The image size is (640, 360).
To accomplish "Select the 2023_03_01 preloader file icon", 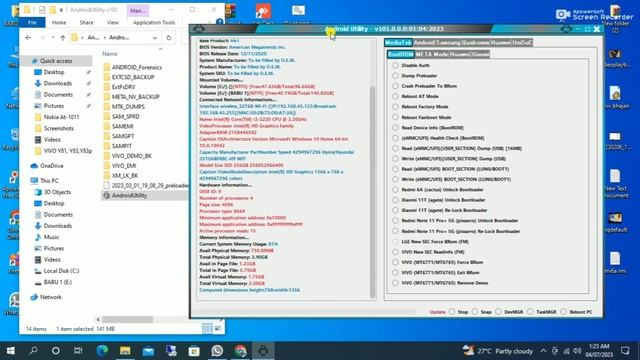I will click(107, 185).
